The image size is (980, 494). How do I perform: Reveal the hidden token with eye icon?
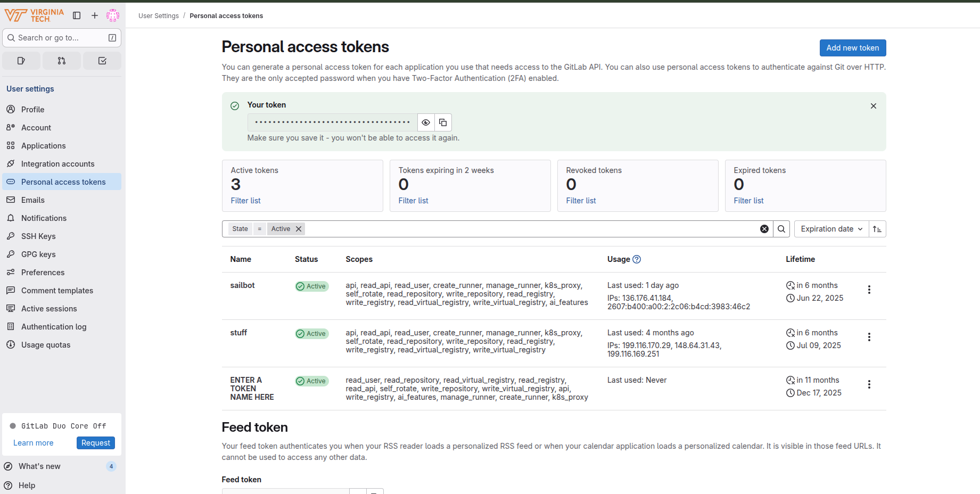point(426,122)
